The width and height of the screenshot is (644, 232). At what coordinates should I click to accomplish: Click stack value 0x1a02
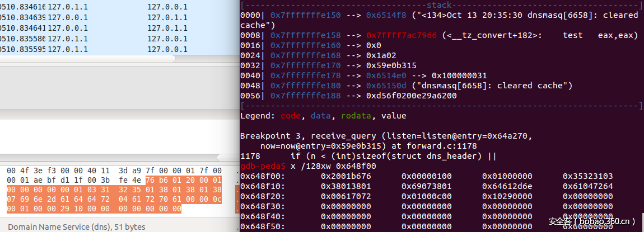(x=381, y=55)
